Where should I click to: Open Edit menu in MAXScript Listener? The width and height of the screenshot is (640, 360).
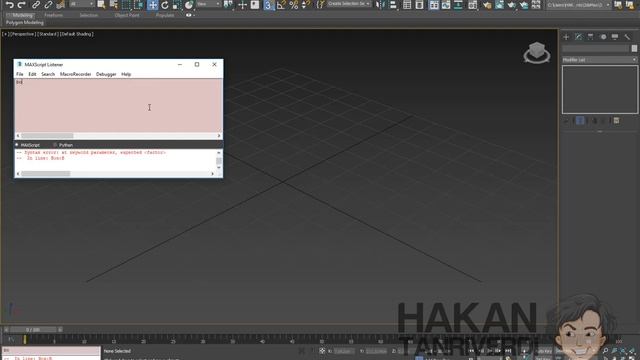[32, 74]
